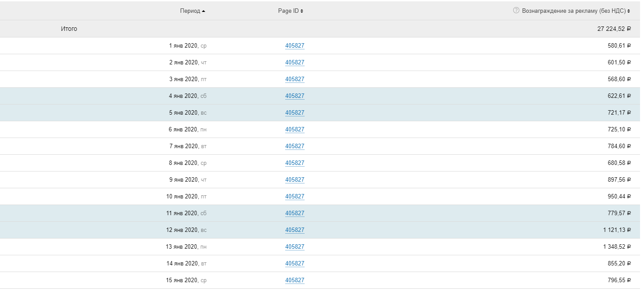The image size is (644, 291).
Task: Follow the Page ID link for 5 янв 2020
Action: (x=295, y=113)
